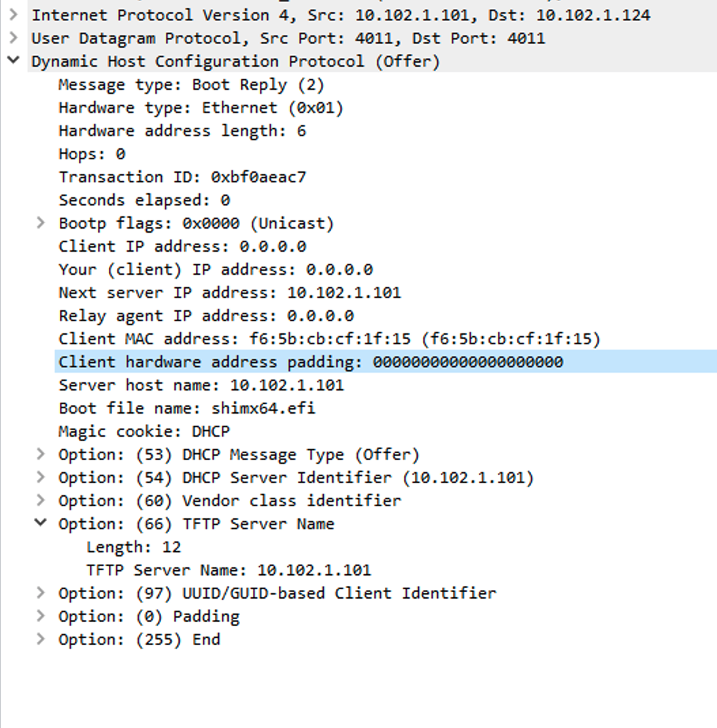Expand Option 53 DHCP Message Type
Image resolution: width=717 pixels, height=728 pixels.
click(40, 454)
